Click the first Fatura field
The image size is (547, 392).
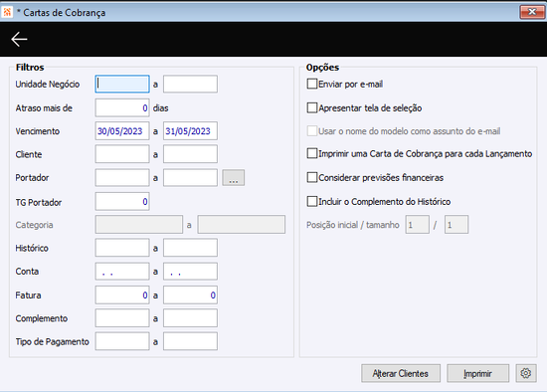click(122, 294)
